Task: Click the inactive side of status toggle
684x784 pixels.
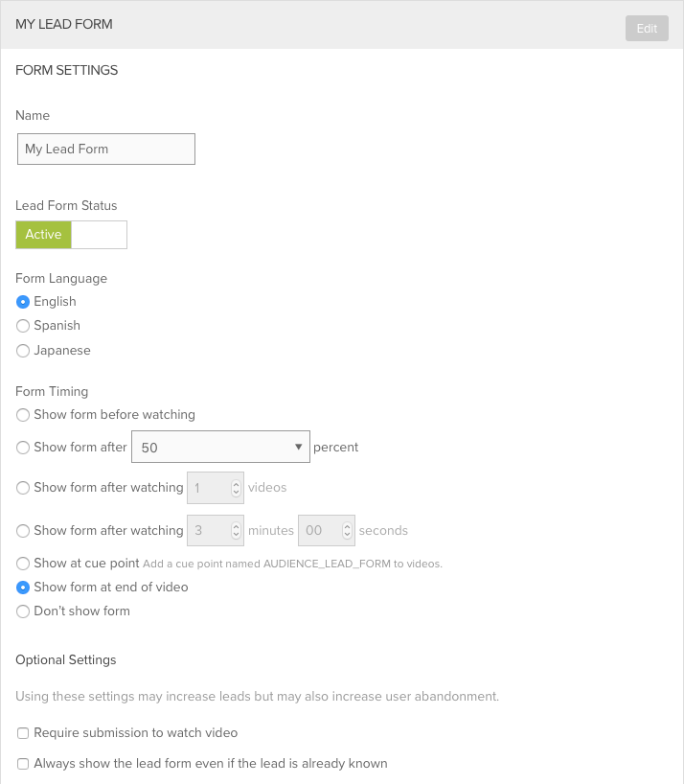Action: [x=99, y=235]
